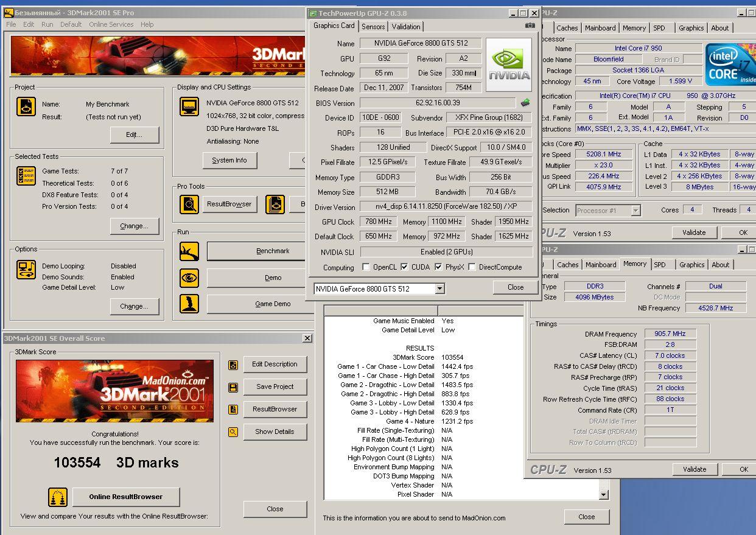Screen dimensions: 756x535
Task: Click the monitor icon in Display and CPU Settings
Action: pos(189,107)
